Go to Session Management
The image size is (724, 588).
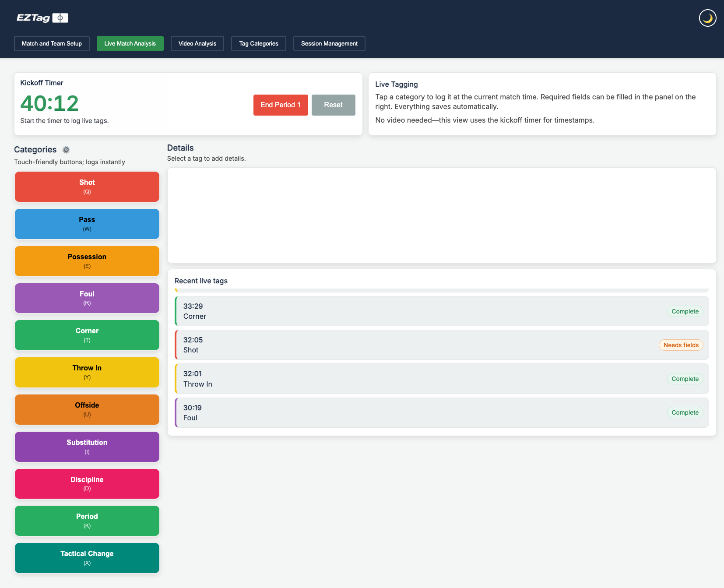(x=329, y=43)
